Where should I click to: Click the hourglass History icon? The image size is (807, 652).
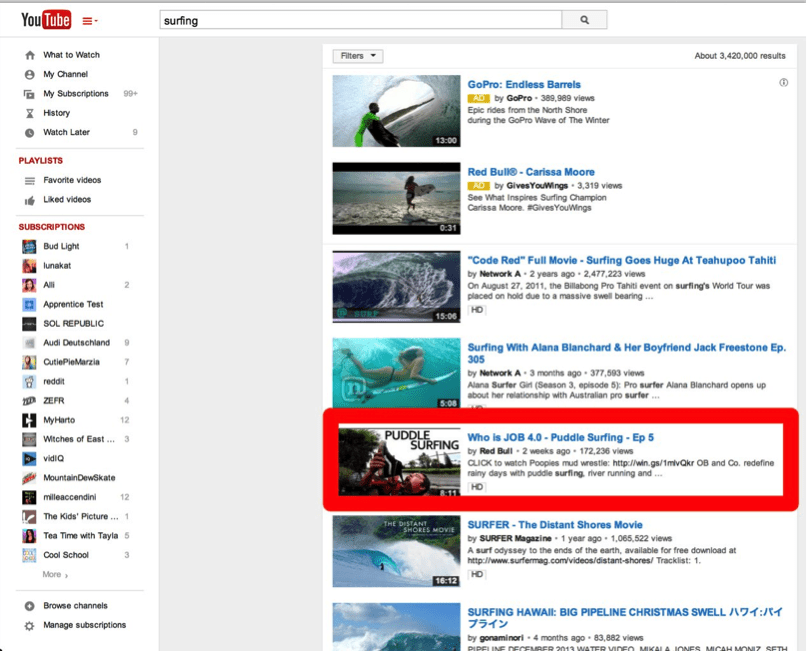pyautogui.click(x=30, y=113)
